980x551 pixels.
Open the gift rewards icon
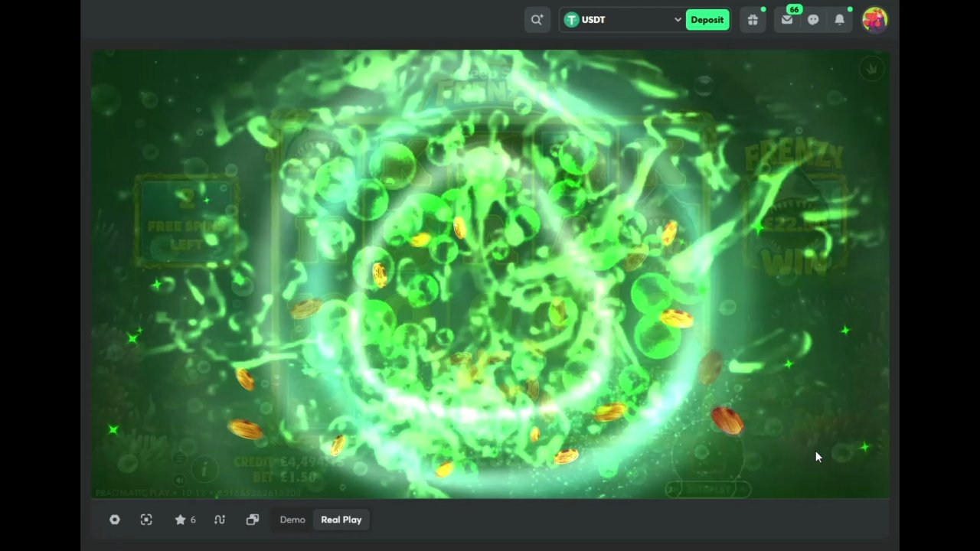753,20
